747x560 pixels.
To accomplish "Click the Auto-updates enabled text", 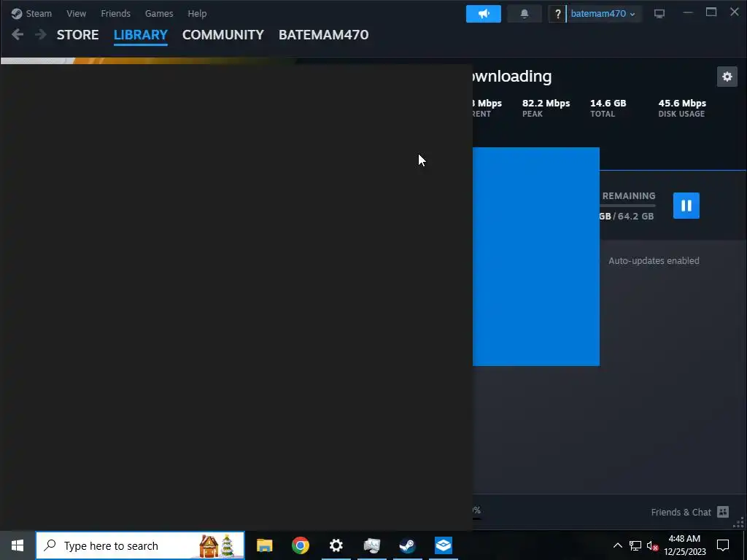I will pyautogui.click(x=654, y=260).
